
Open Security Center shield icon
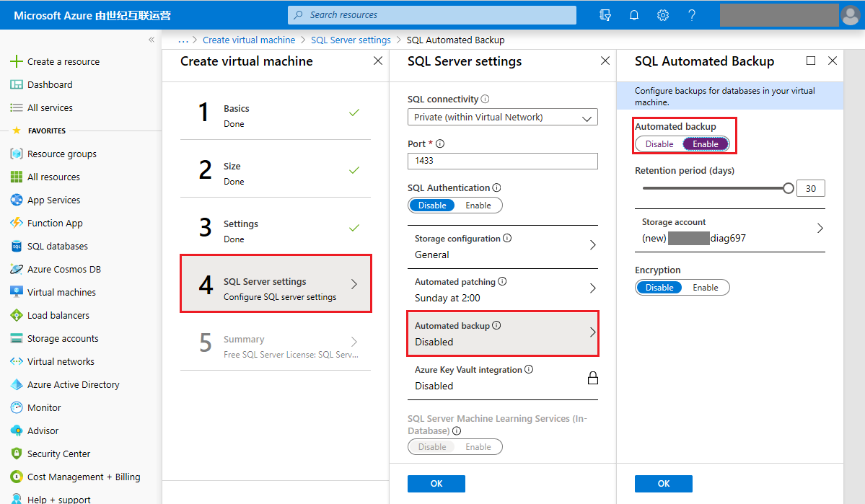point(17,454)
